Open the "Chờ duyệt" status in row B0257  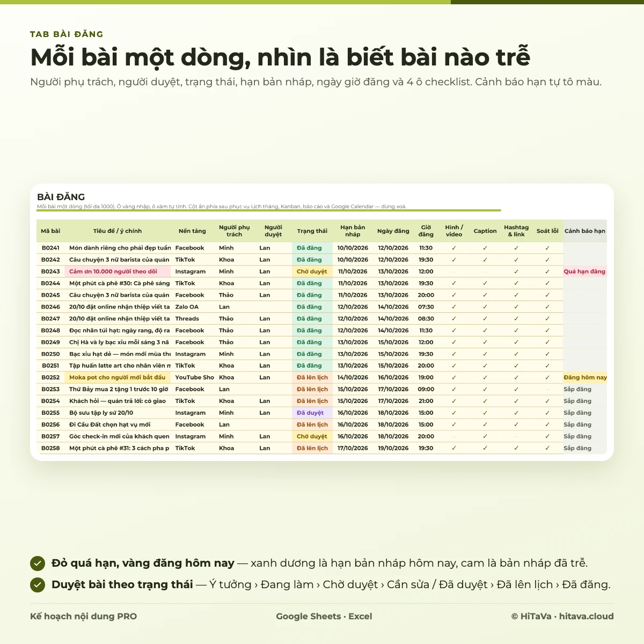point(312,437)
